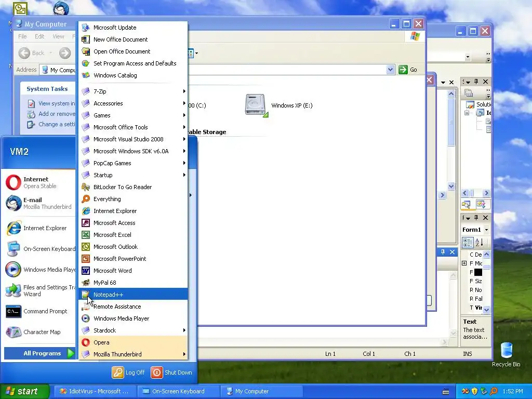Launch MyPal 68 browser

pos(133,282)
